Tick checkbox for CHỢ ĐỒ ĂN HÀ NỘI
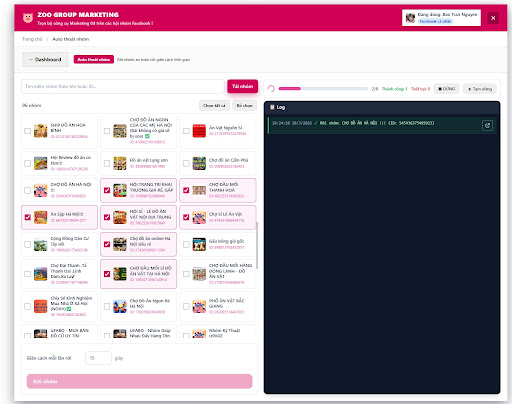The width and height of the screenshot is (512, 404). click(28, 190)
